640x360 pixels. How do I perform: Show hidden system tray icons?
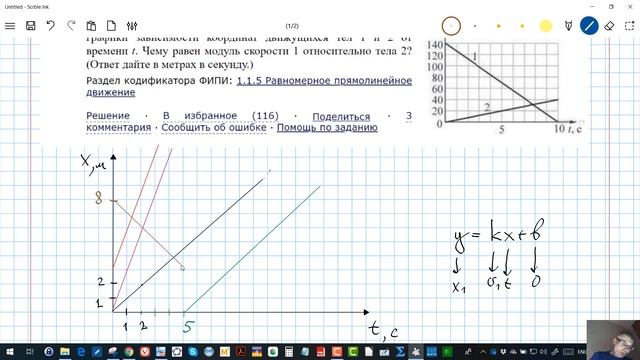click(x=483, y=351)
